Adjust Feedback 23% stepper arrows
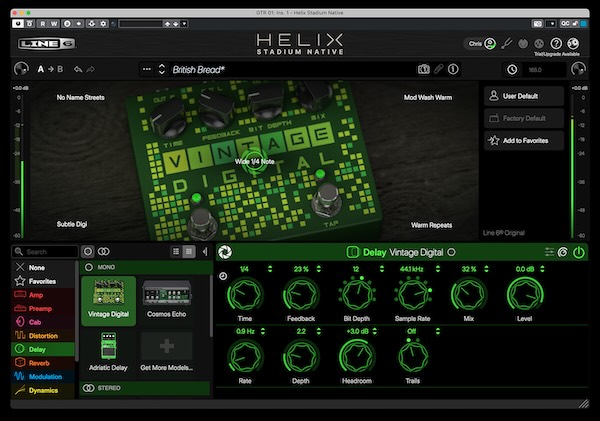 click(x=318, y=269)
